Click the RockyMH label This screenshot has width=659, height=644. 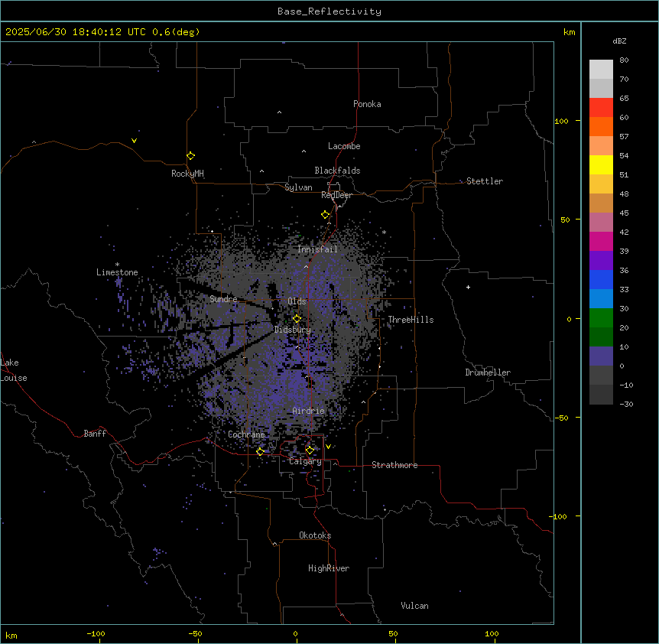tap(187, 174)
